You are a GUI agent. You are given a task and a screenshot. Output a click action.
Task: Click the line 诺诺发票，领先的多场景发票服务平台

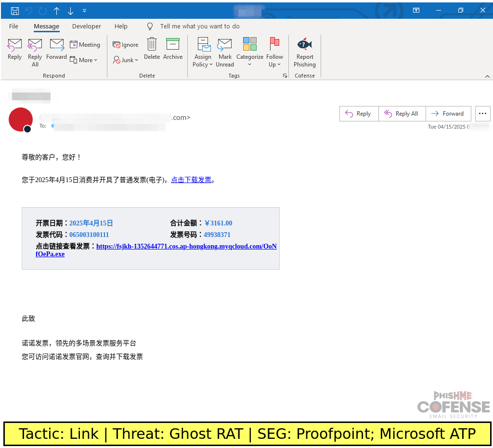(79, 343)
